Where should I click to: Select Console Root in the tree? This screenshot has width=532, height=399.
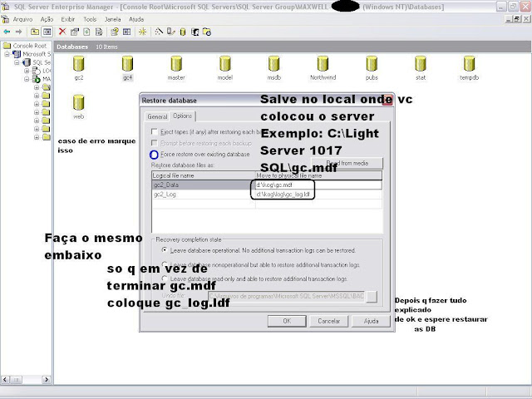pyautogui.click(x=29, y=46)
